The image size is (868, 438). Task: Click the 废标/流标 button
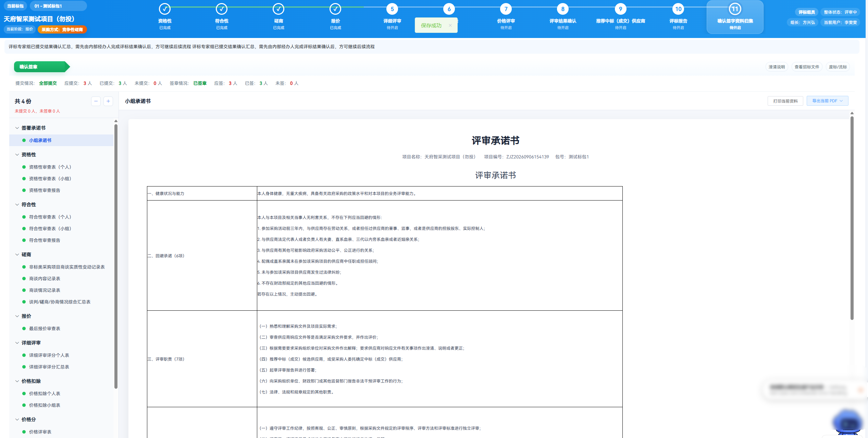click(x=838, y=67)
